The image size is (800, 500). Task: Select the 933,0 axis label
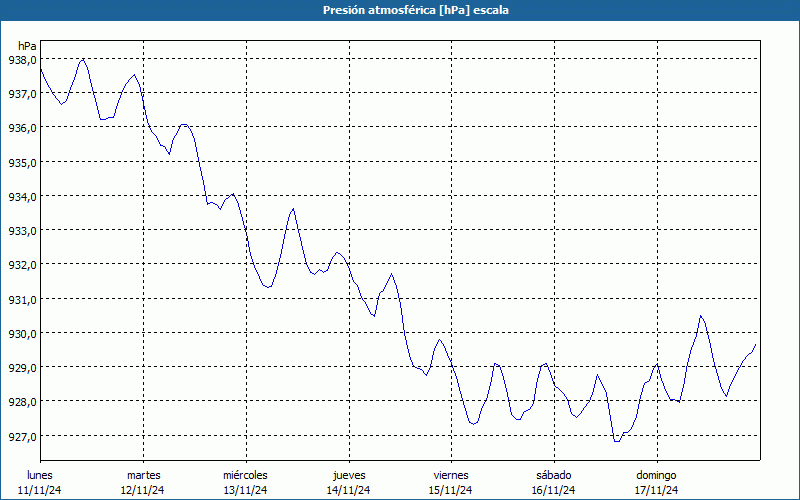[22, 231]
